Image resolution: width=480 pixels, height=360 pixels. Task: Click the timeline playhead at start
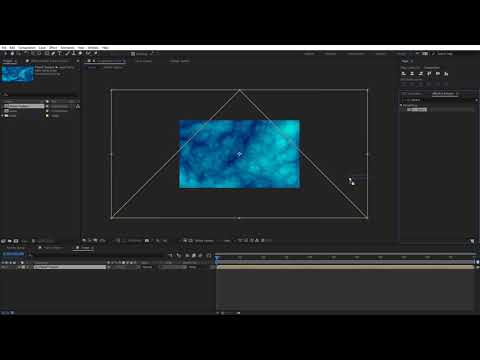coord(217,257)
